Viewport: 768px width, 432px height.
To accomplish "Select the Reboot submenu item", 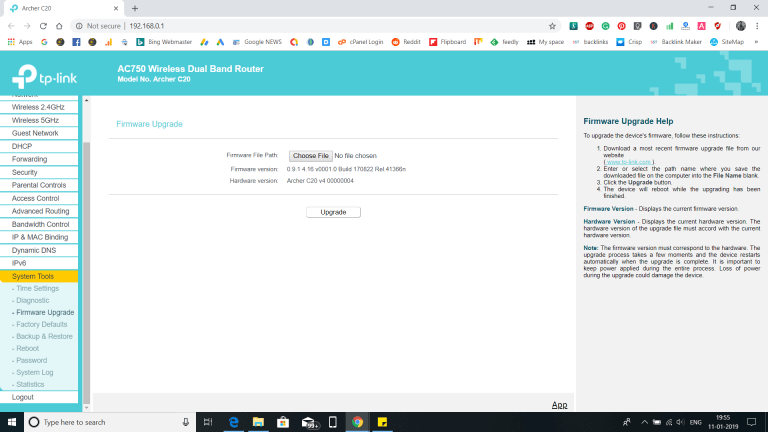I will [x=28, y=349].
